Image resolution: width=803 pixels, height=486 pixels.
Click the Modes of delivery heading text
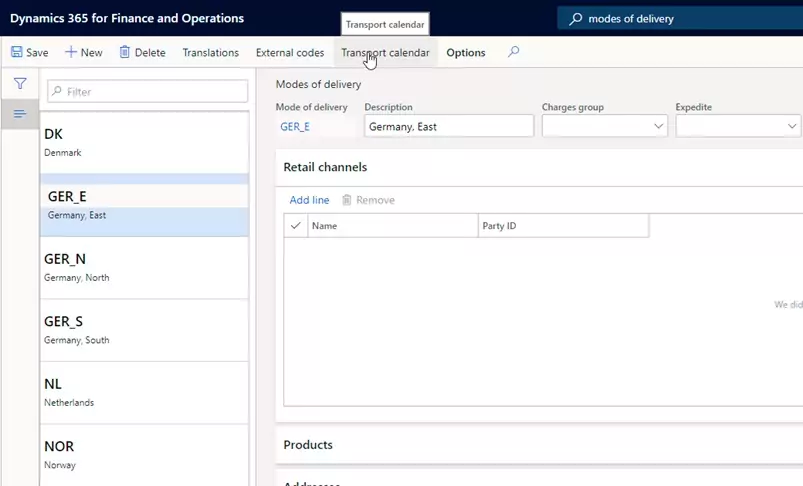(319, 84)
